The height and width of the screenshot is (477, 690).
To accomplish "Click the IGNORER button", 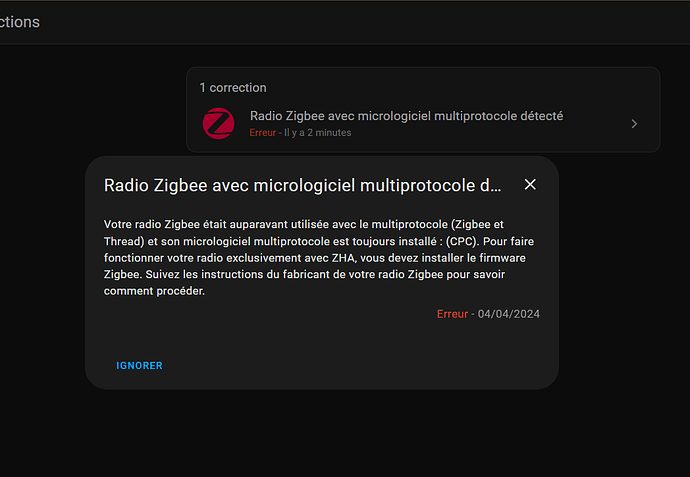I will click(139, 366).
